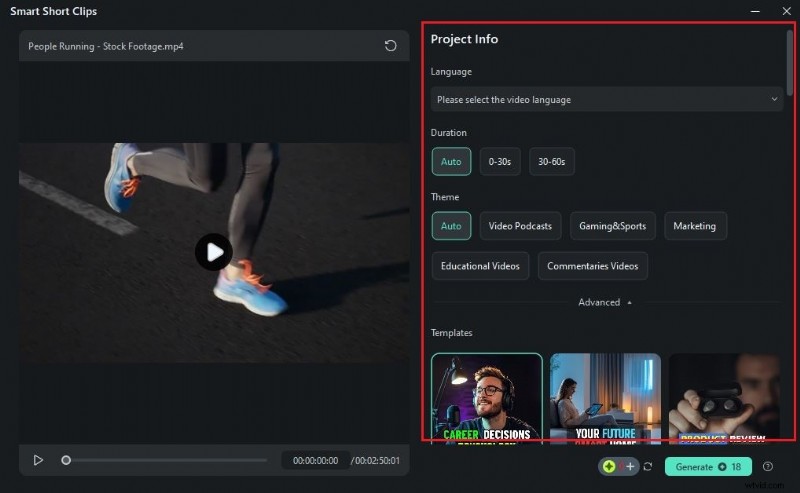This screenshot has width=800, height=493.
Task: Choose the 0-30s duration option
Action: [x=500, y=162]
